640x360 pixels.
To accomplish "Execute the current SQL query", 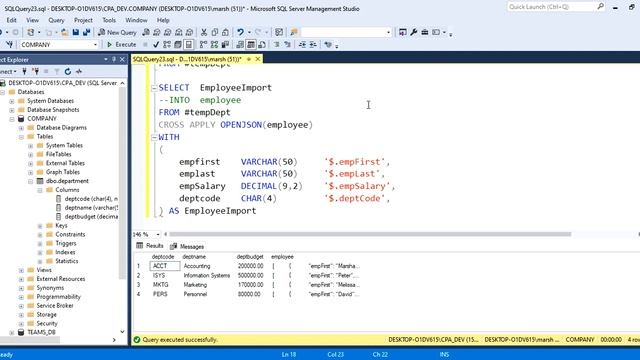I will (x=122, y=44).
